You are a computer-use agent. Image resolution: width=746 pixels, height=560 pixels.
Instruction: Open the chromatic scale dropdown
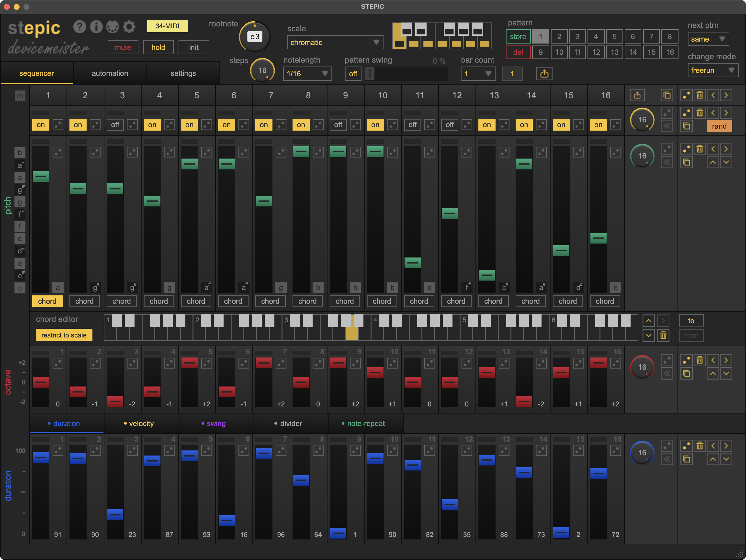pos(335,43)
